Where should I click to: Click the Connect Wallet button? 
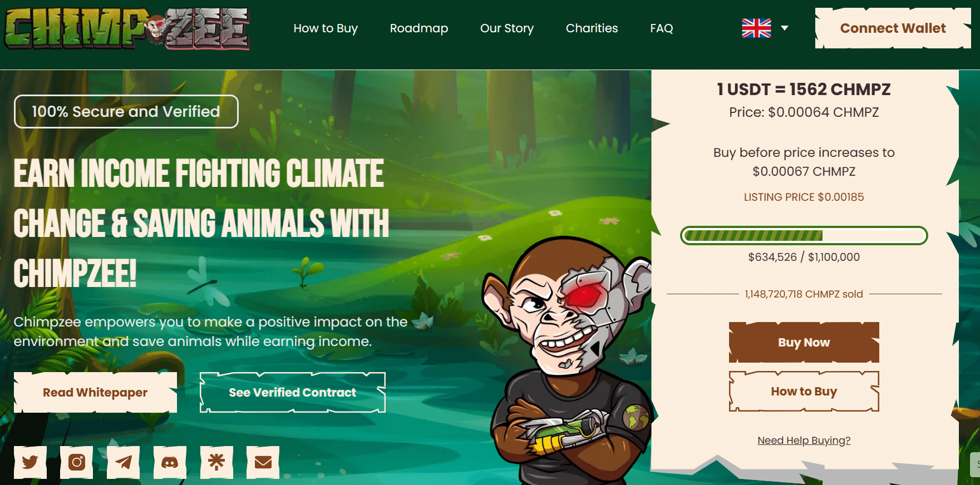(893, 28)
